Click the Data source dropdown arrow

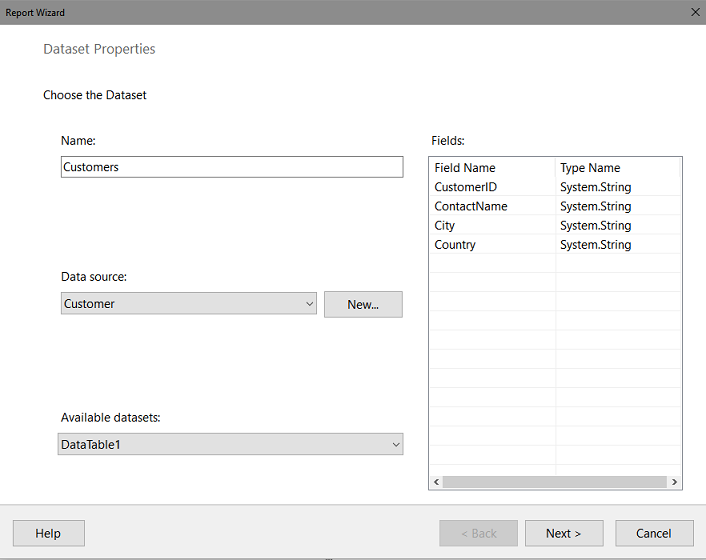point(309,304)
